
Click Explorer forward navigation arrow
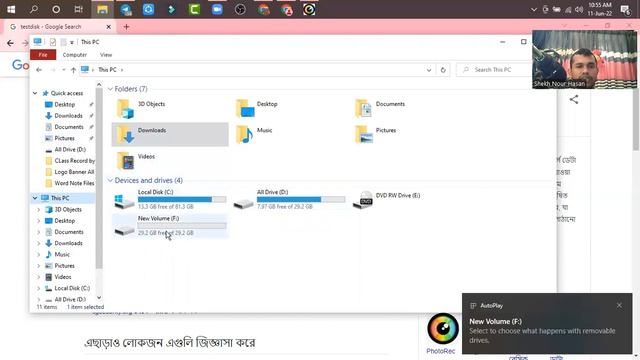[53, 70]
